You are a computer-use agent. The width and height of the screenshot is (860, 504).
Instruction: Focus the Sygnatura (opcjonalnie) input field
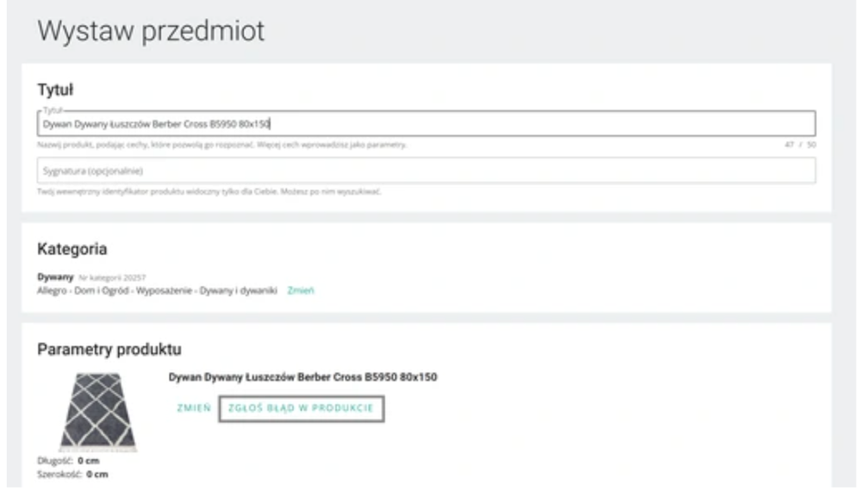(x=427, y=171)
